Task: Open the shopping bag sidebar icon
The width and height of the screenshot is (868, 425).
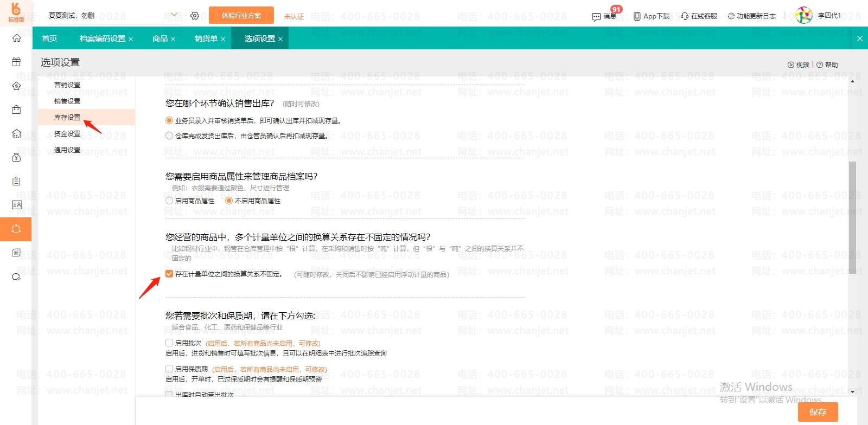Action: [x=16, y=110]
